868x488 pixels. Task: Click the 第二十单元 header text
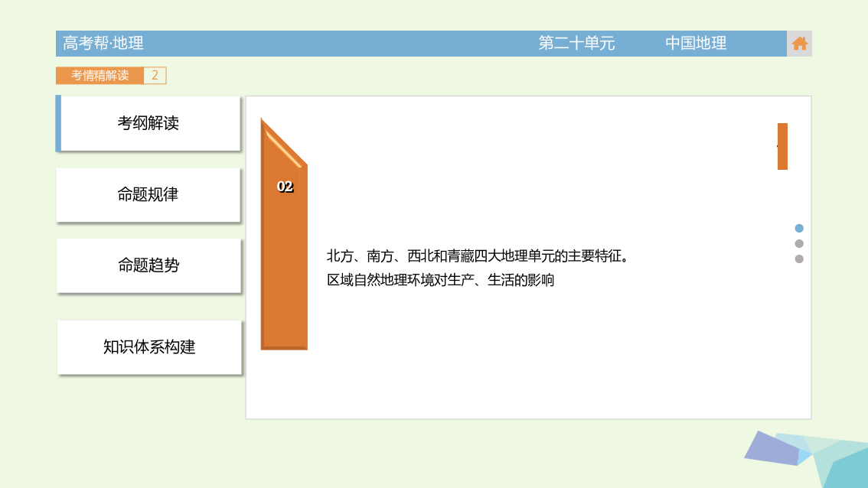[x=576, y=43]
